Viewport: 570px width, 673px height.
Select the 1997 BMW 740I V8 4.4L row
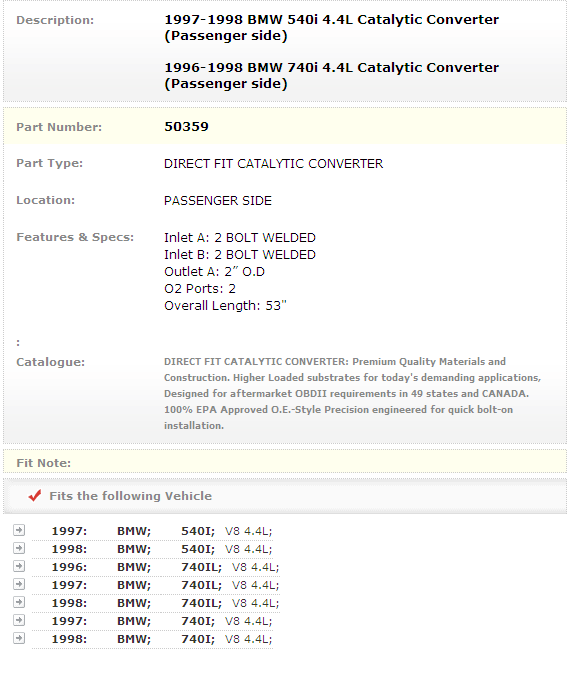pos(152,621)
